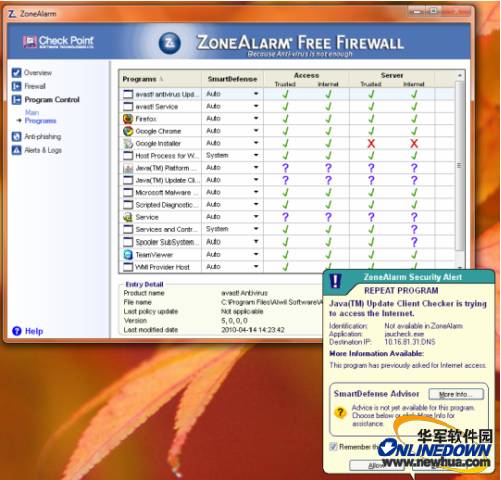Open the Anti-phishing sidebar icon

click(16, 136)
